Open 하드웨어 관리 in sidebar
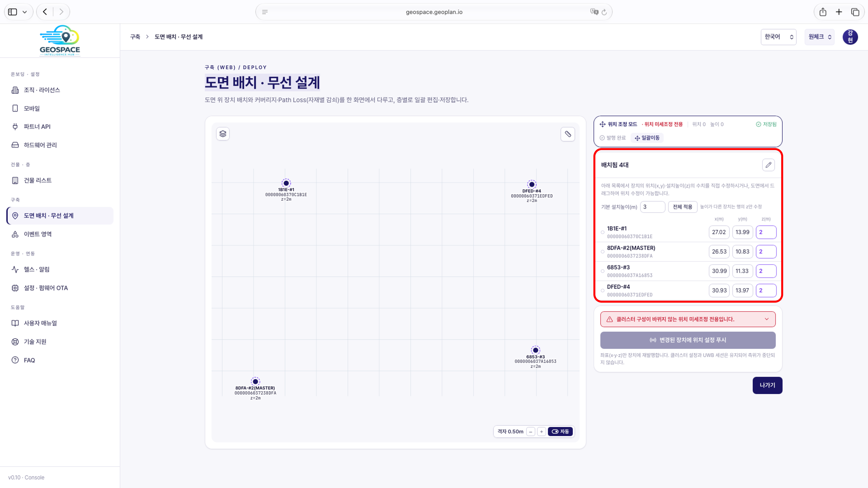 (x=60, y=145)
